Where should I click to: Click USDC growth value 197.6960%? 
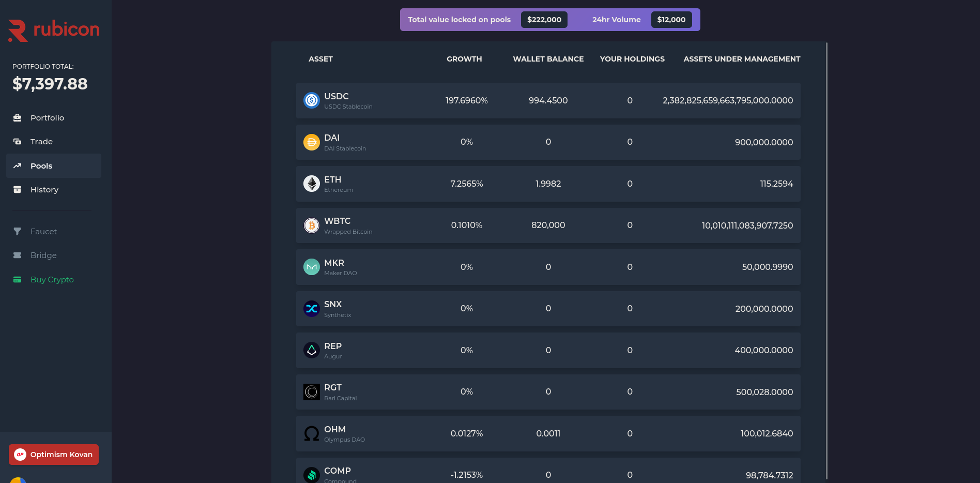467,100
